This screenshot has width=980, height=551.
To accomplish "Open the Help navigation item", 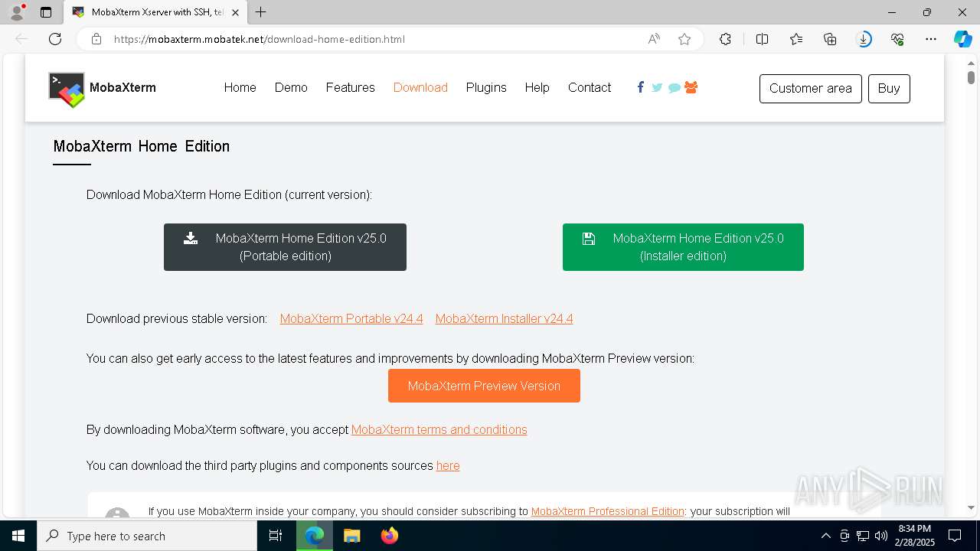I will click(x=537, y=88).
